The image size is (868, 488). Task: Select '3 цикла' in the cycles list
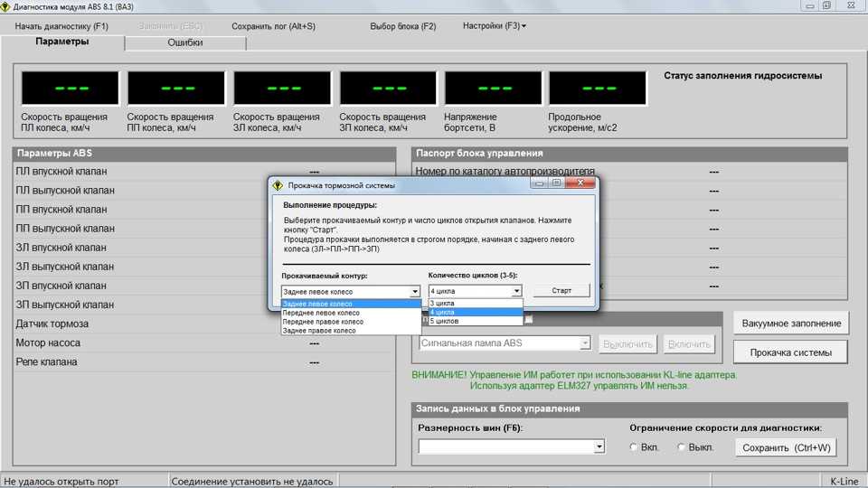tap(443, 303)
